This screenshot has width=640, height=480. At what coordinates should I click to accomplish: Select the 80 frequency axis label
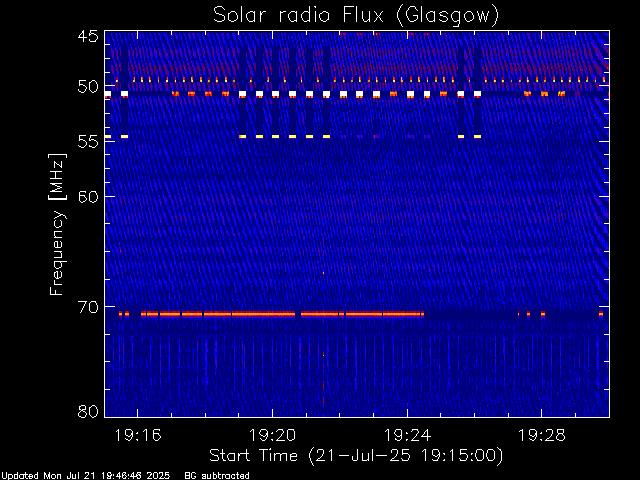tap(88, 411)
